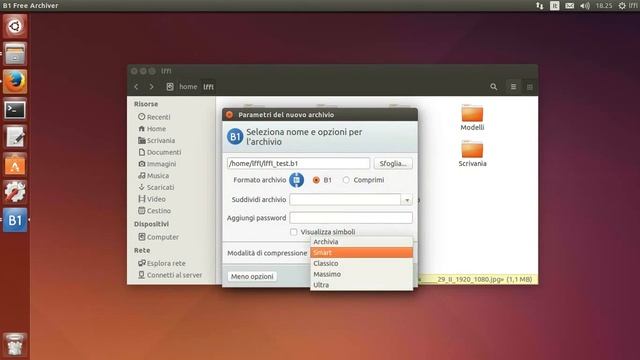The width and height of the screenshot is (640, 360).
Task: Open Computer under Dispositivi
Action: (158, 237)
